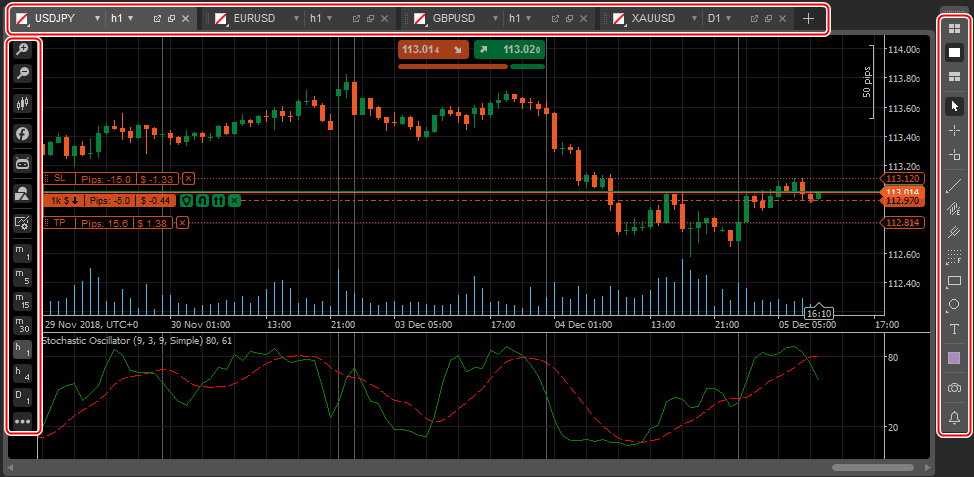
Task: Open the USDJPY symbol dropdown arrow
Action: [96, 18]
